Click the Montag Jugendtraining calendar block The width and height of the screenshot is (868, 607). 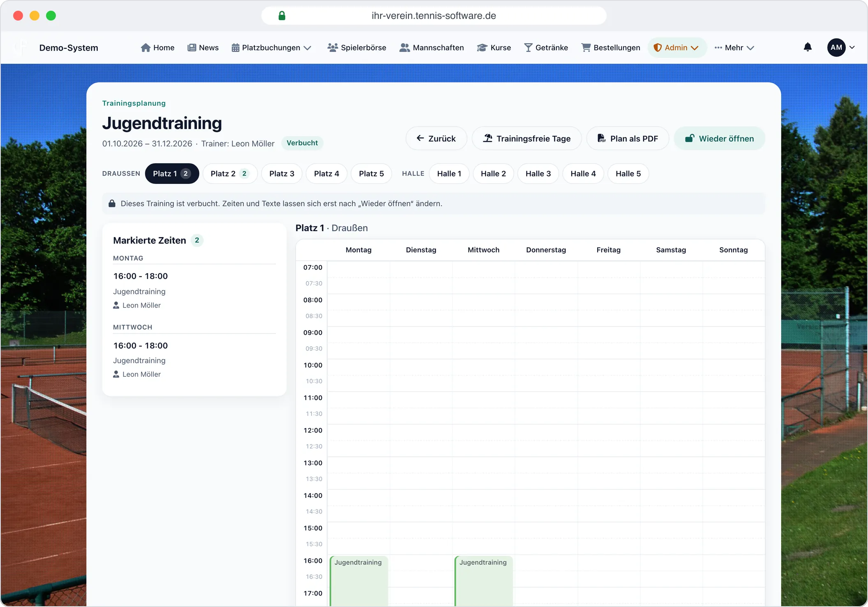point(359,581)
